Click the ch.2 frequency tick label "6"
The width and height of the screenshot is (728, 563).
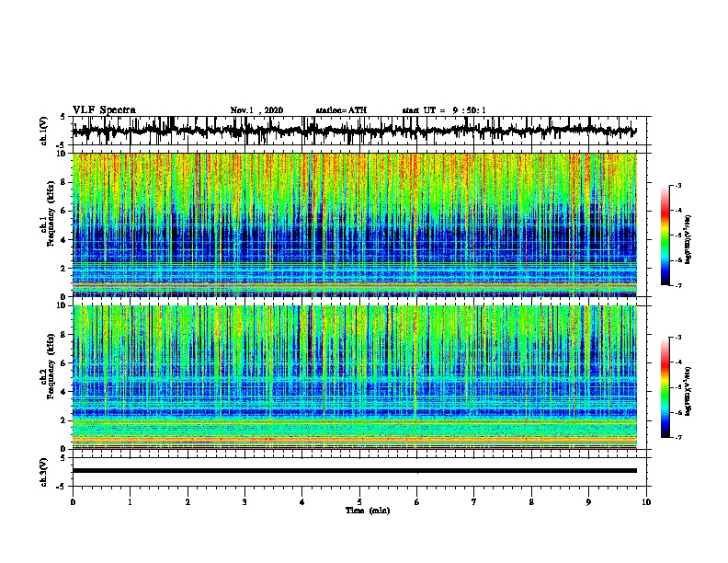tap(63, 363)
